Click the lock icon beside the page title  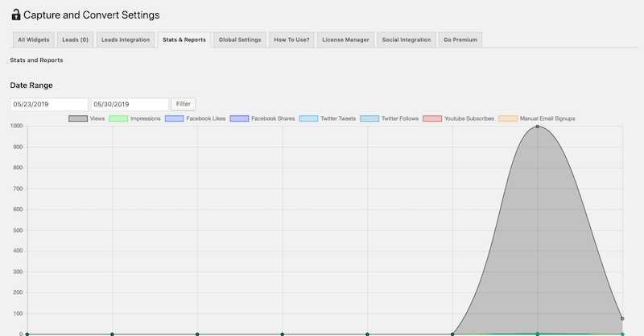[x=15, y=15]
